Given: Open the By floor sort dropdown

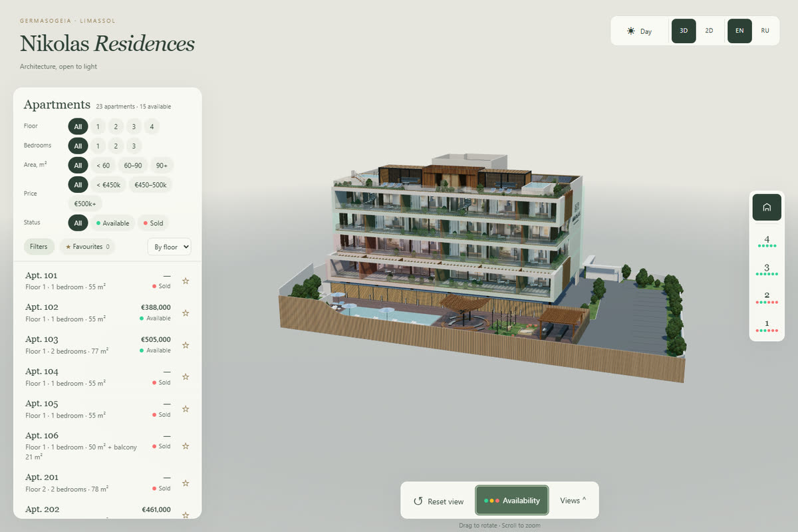Looking at the screenshot, I should 169,247.
